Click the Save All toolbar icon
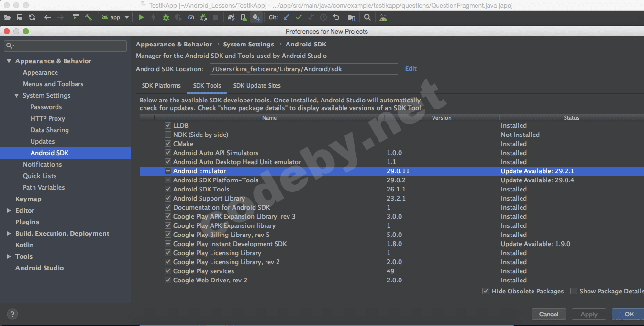 point(20,17)
